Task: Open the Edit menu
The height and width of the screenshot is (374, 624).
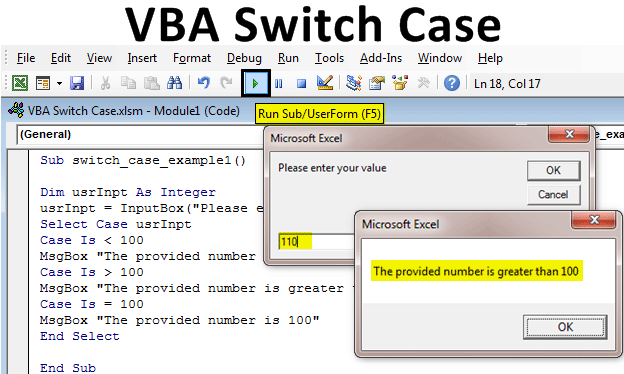Action: point(60,58)
